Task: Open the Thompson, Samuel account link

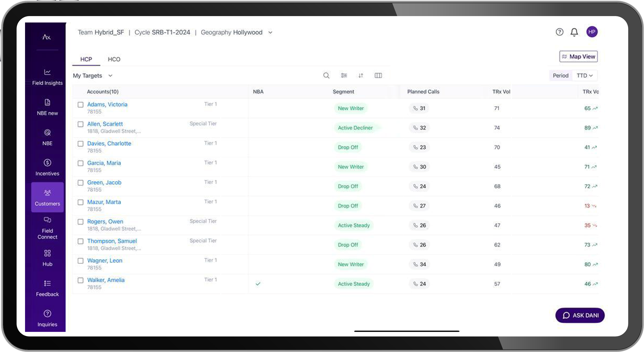Action: pyautogui.click(x=112, y=241)
